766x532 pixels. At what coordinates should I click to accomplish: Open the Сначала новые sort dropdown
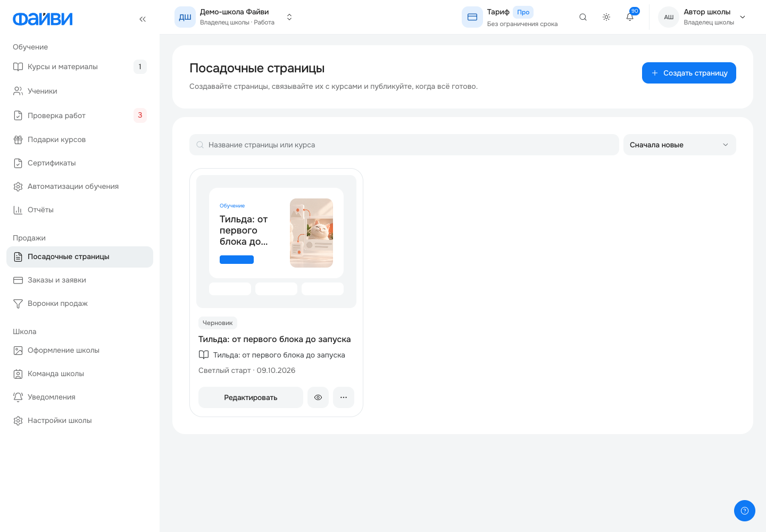click(x=680, y=145)
